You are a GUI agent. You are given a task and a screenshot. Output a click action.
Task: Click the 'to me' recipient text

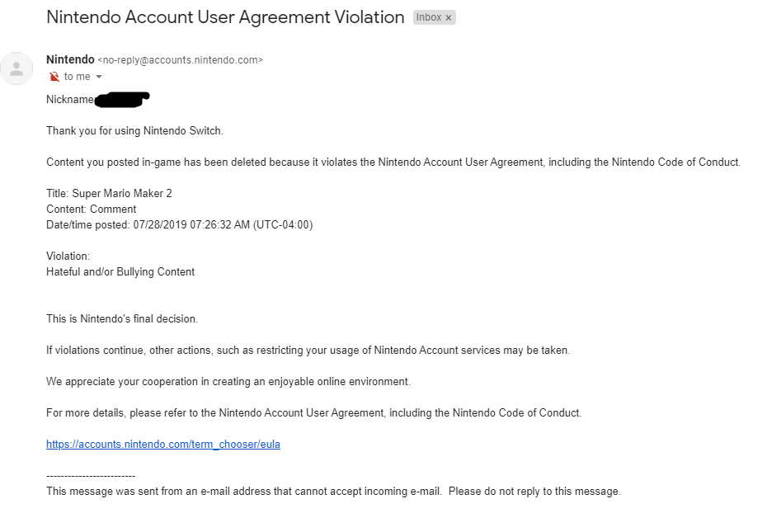point(78,77)
